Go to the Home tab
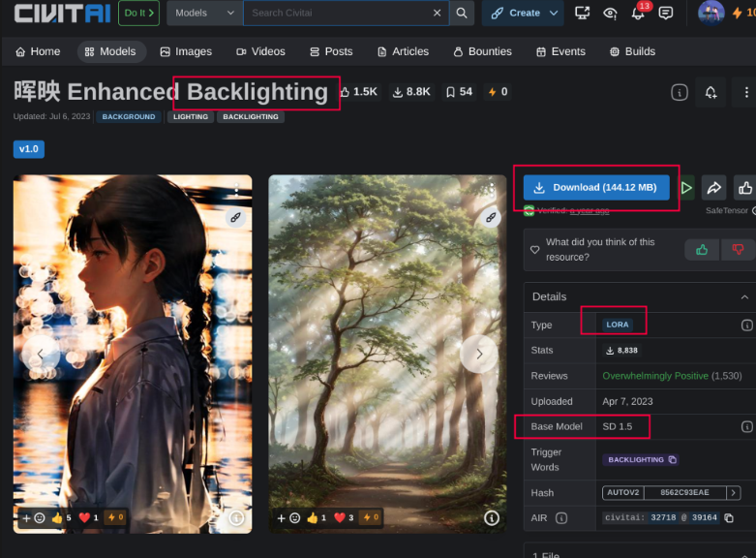This screenshot has height=558, width=756. coord(38,51)
